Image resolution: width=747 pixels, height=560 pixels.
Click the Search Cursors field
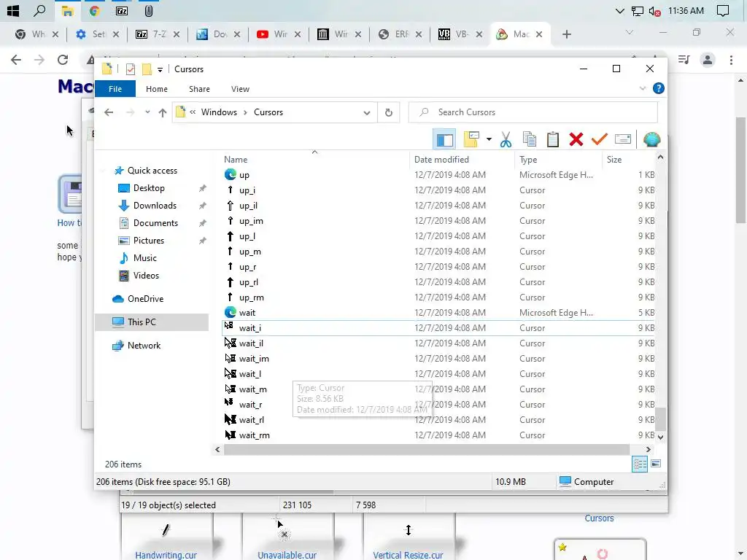pyautogui.click(x=533, y=112)
